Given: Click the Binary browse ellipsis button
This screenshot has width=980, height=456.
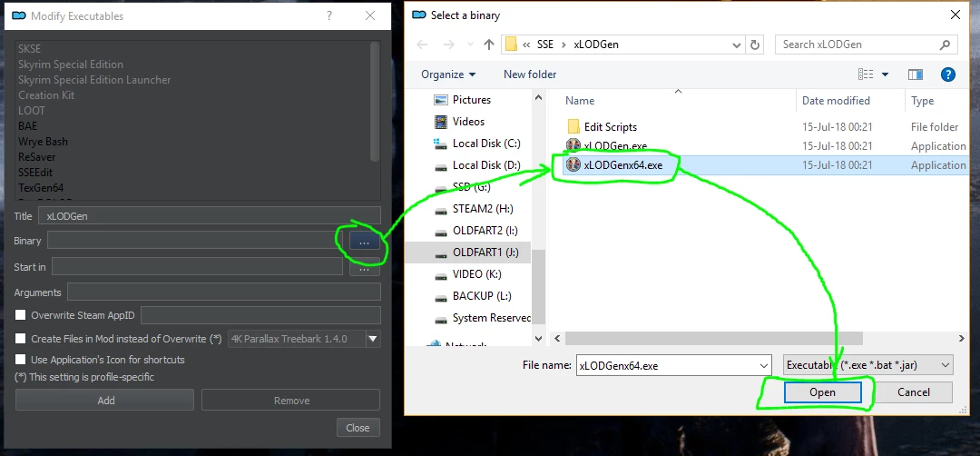Looking at the screenshot, I should click(x=365, y=240).
